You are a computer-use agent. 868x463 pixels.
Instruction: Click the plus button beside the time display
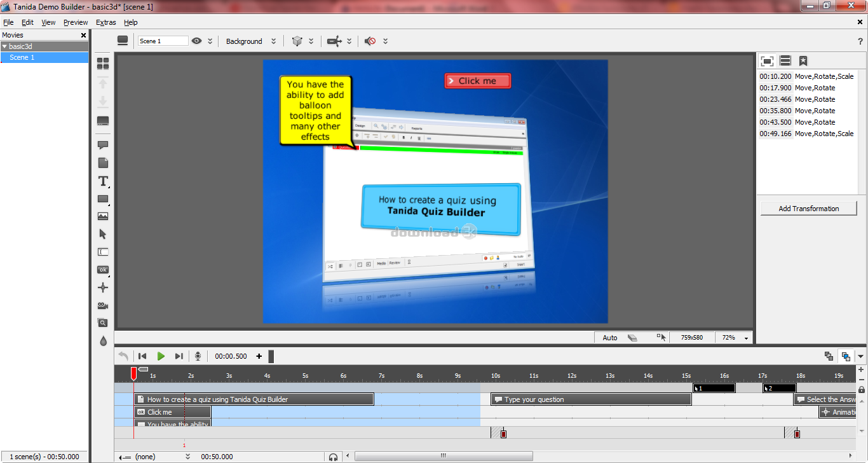tap(259, 356)
